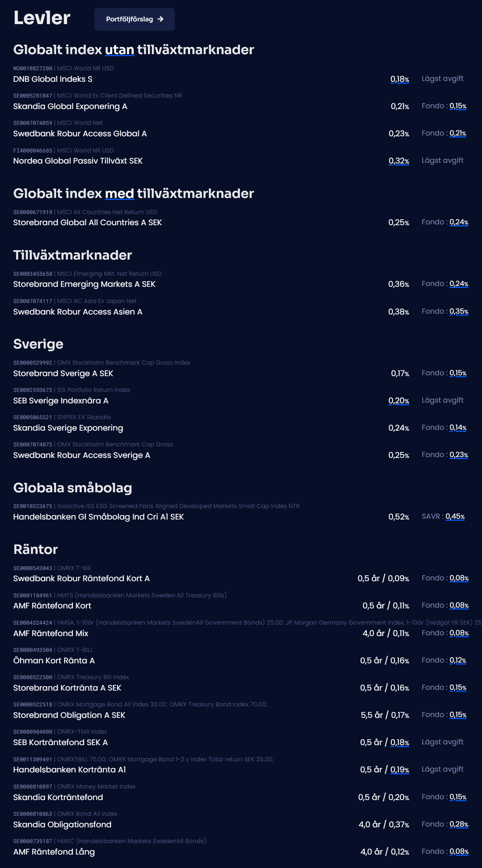Open Fondo 0,08% link for AMF Räntefond Lång
Image resolution: width=482 pixels, height=868 pixels.
coord(459,851)
